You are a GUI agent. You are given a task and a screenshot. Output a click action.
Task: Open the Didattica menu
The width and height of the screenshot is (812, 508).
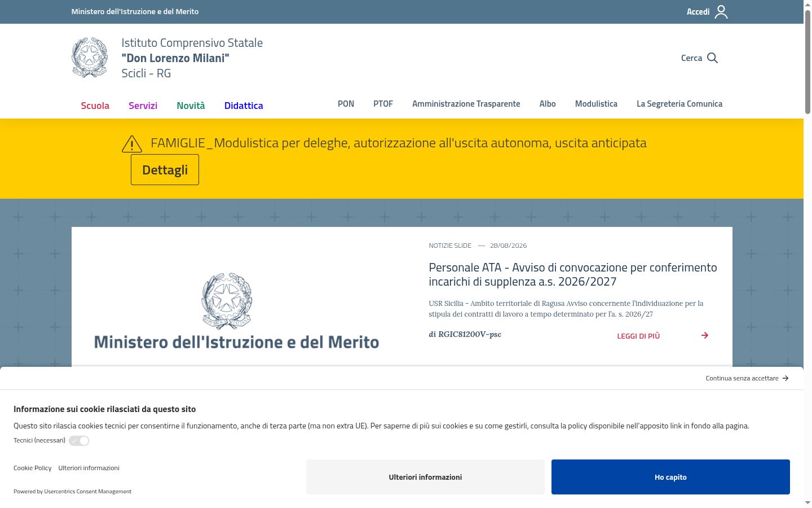click(x=244, y=106)
